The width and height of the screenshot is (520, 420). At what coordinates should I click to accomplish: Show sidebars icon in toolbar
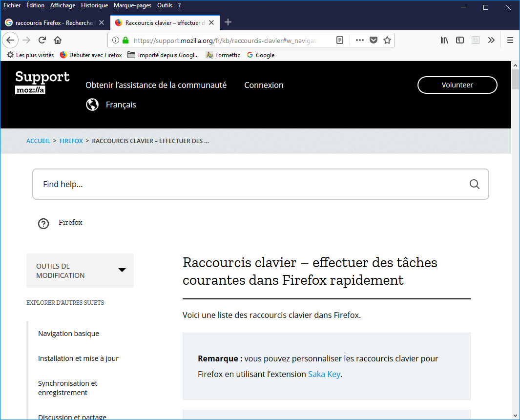point(460,40)
